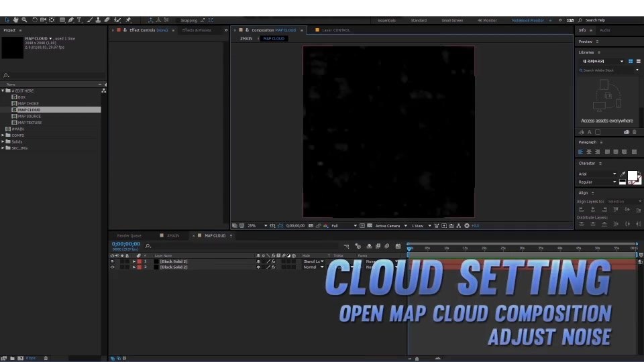Select MAP CHOKE composition in project
The image size is (644, 362).
point(28,103)
